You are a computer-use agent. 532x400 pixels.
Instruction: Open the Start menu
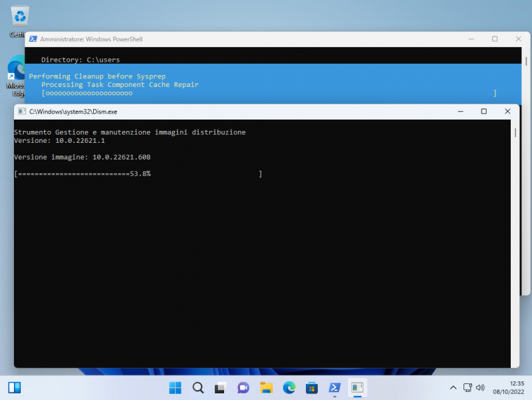click(175, 387)
